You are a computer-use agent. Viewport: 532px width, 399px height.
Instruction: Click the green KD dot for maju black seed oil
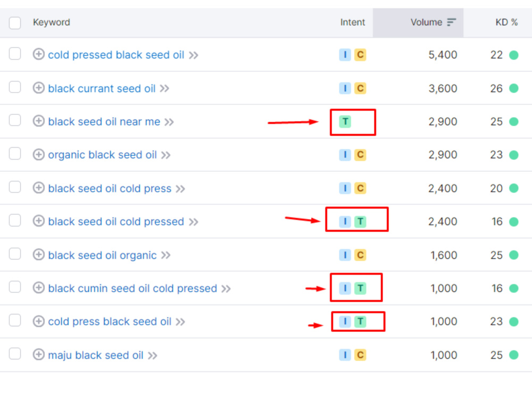tap(514, 355)
